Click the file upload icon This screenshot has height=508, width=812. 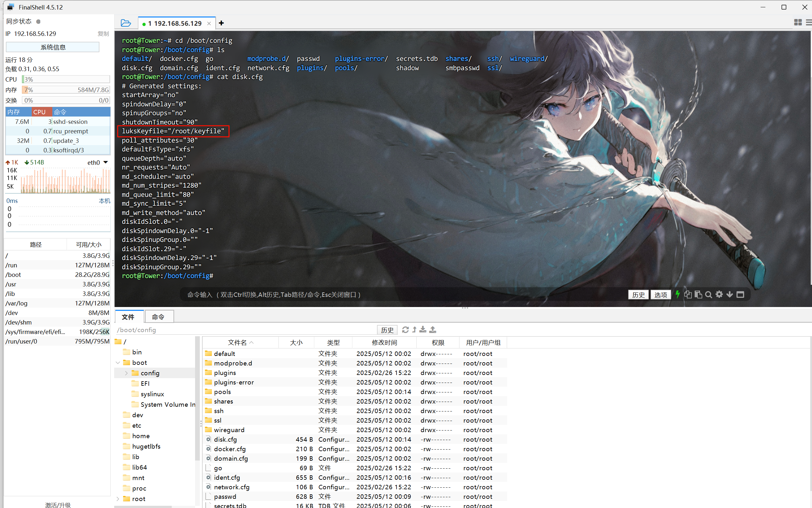(x=433, y=330)
